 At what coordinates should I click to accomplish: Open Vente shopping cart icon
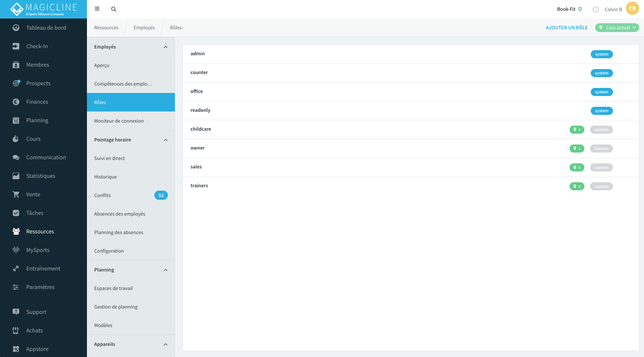click(16, 194)
